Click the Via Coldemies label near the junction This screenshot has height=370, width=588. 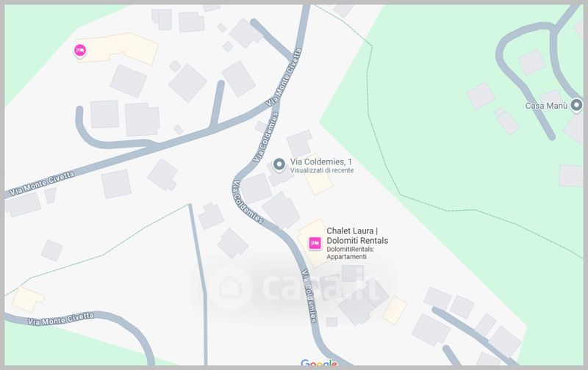click(265, 137)
